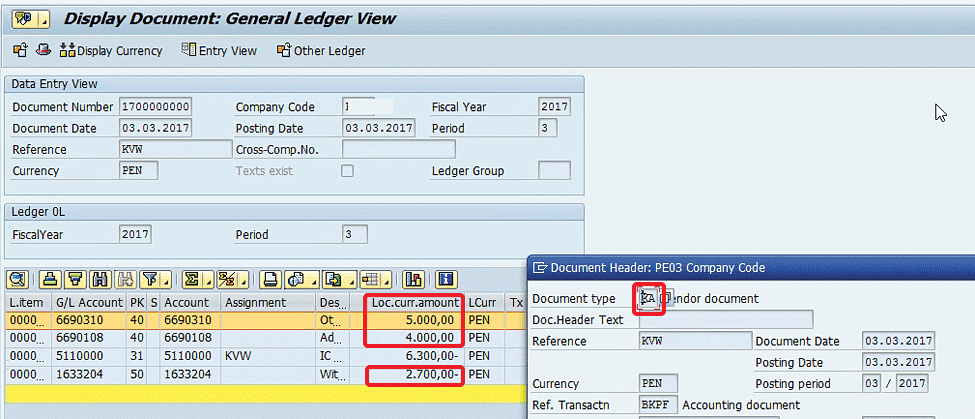Viewport: 975px width, 419px height.
Task: Click the Cross-Comp.No. field
Action: point(399,150)
